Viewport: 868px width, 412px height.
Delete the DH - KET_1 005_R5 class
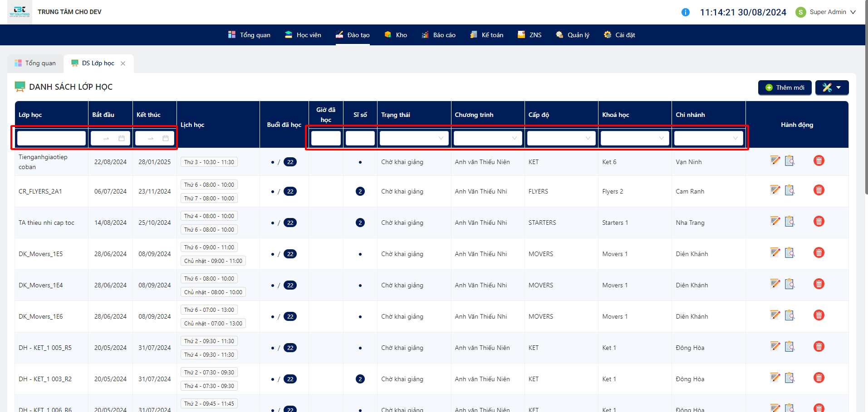[x=819, y=346]
